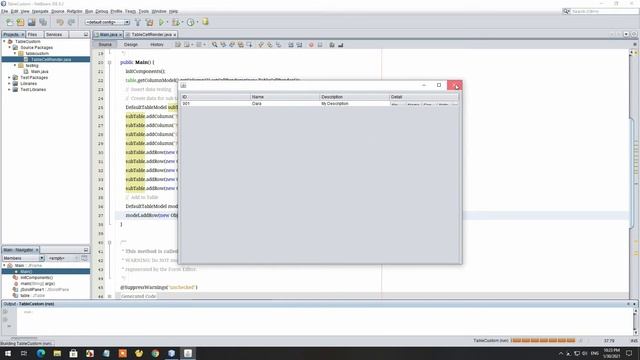
Task: Click the Save All toolbar icon
Action: pyautogui.click(x=43, y=22)
